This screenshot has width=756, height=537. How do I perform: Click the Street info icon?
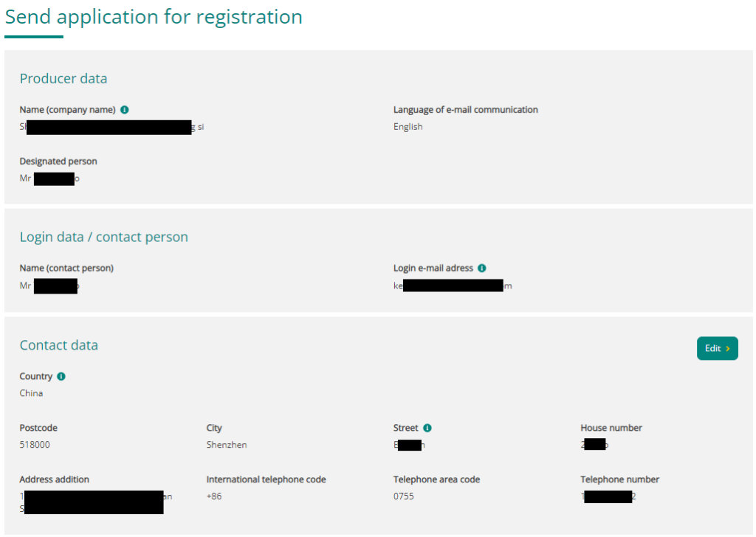coord(427,428)
